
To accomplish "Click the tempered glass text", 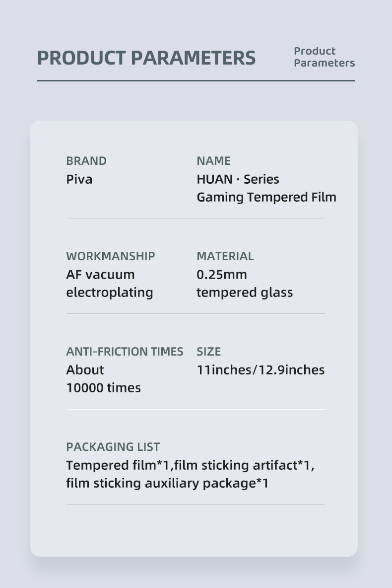I will [x=245, y=293].
